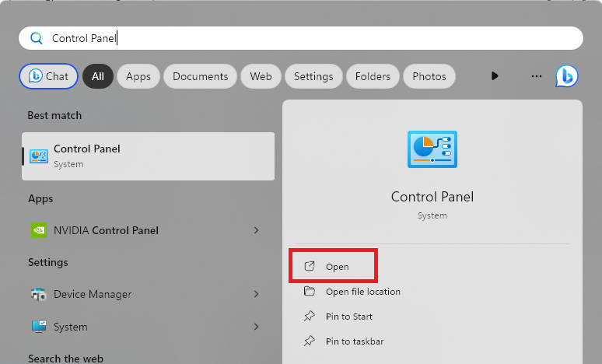Expand NVIDIA Control Panel result chevron
The width and height of the screenshot is (602, 364).
257,230
